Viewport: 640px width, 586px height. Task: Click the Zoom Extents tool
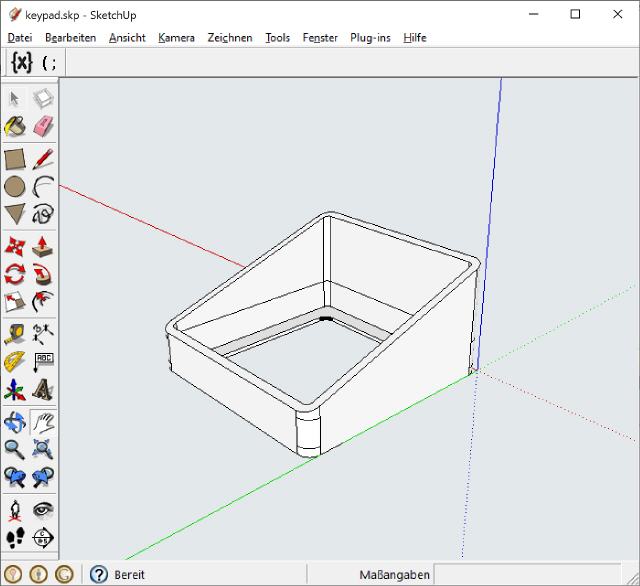43,450
